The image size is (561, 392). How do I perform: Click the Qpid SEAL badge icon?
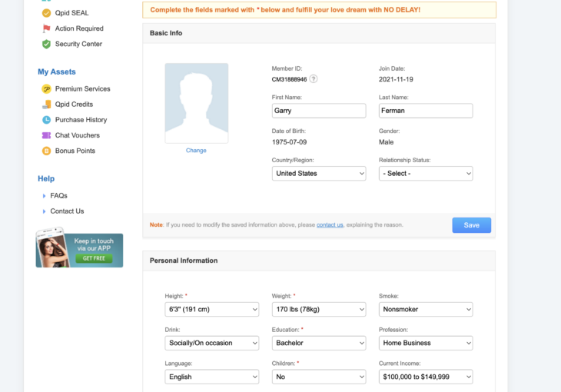(x=47, y=13)
